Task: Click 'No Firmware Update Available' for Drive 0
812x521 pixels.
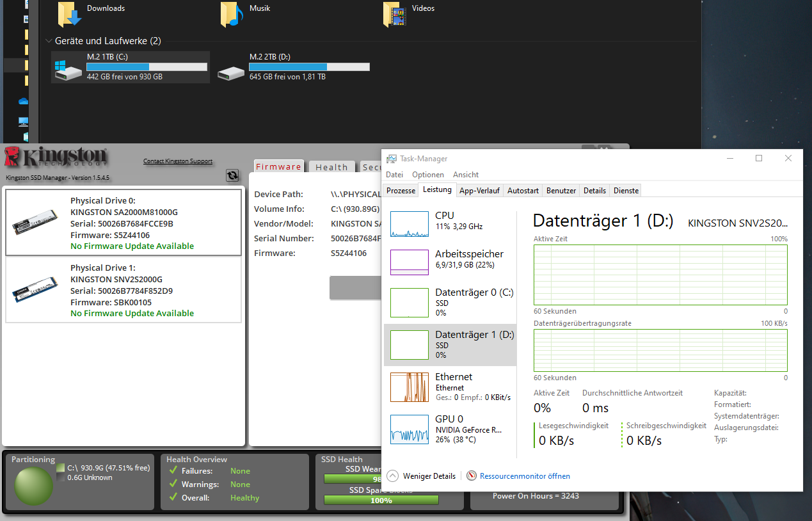Action: 132,246
